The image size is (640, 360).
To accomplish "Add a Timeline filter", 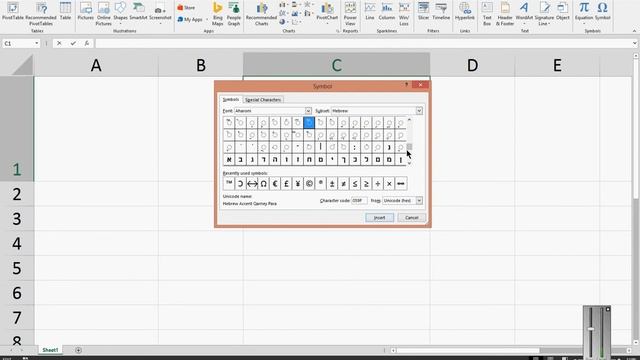I will (441, 12).
